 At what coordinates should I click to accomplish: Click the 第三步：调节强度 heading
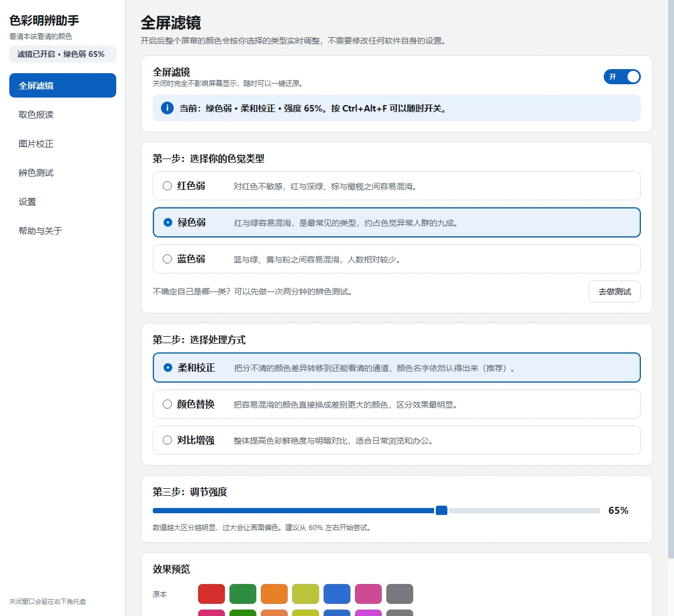(190, 492)
